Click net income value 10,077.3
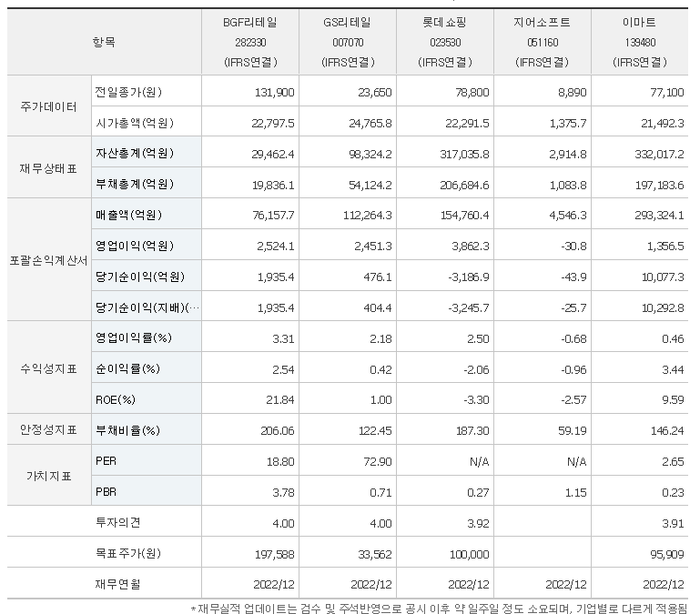Screen dimensions: 700x614 point(663,277)
